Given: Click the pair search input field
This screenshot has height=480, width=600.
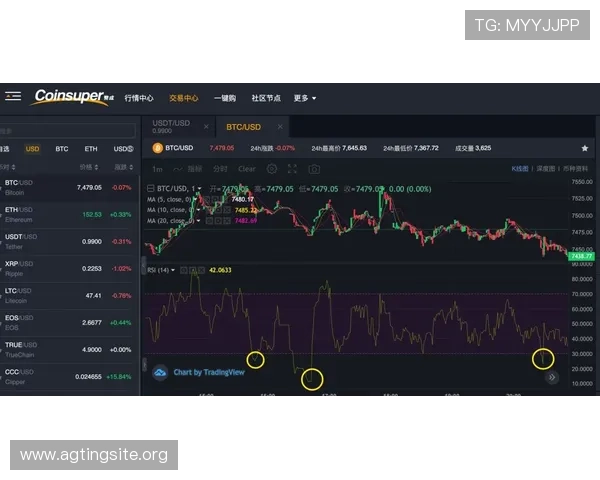Looking at the screenshot, I should click(x=68, y=131).
